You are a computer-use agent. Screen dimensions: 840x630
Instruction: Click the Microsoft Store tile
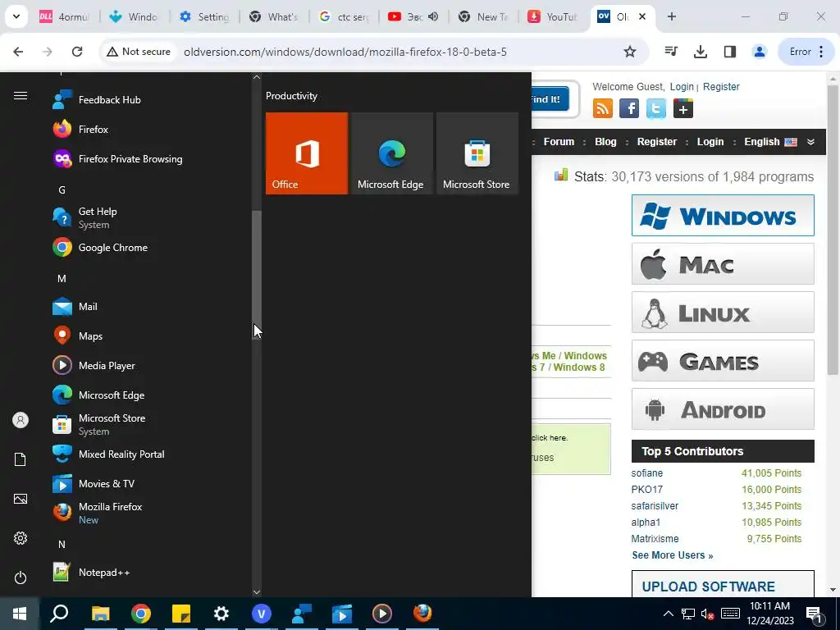[477, 153]
